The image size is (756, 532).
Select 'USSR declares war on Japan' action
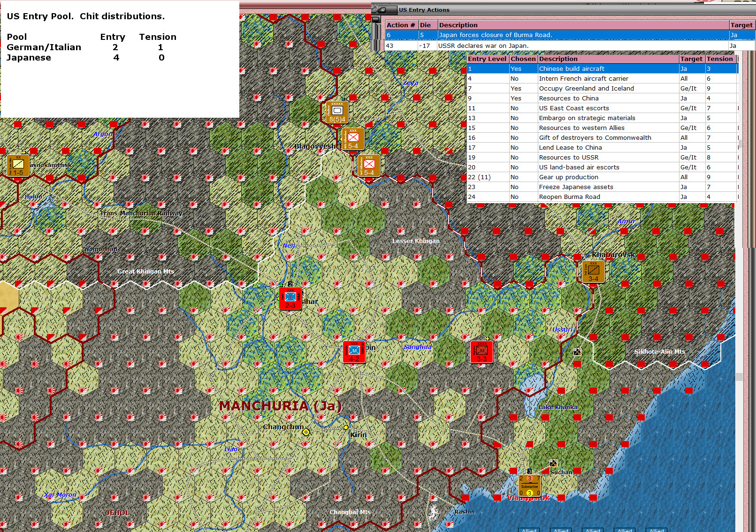point(570,46)
